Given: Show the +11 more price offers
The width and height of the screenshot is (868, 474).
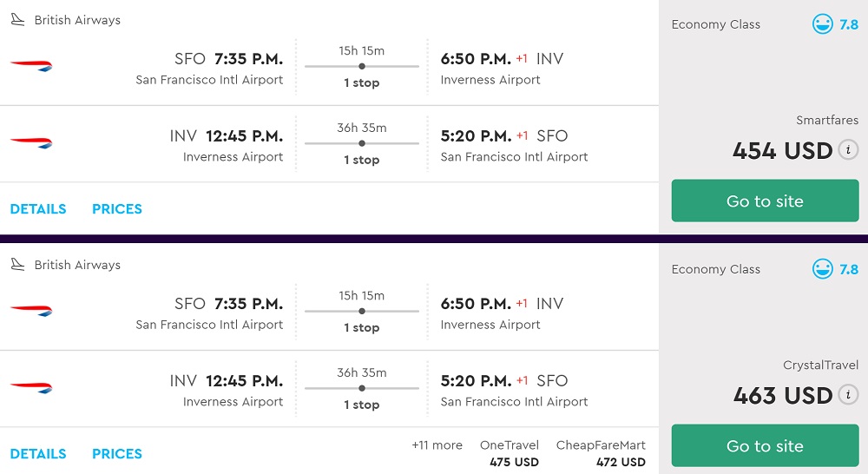Looking at the screenshot, I should pos(437,445).
